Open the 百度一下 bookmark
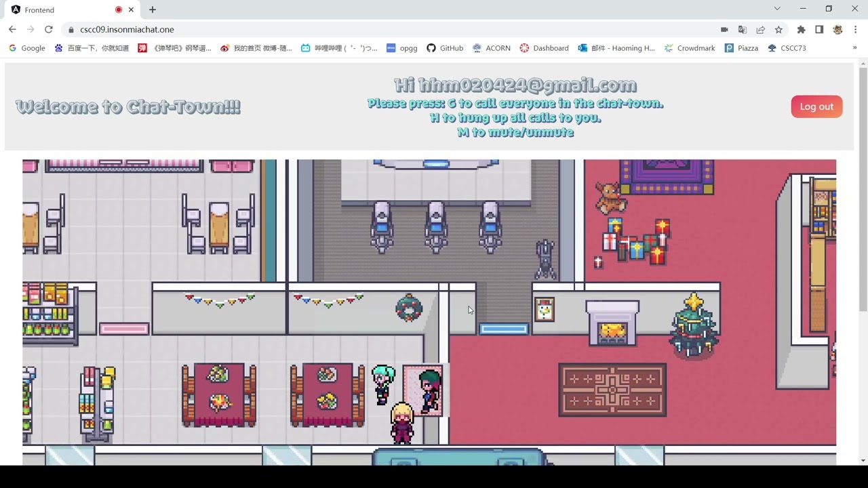Image resolution: width=868 pixels, height=488 pixels. tap(92, 48)
